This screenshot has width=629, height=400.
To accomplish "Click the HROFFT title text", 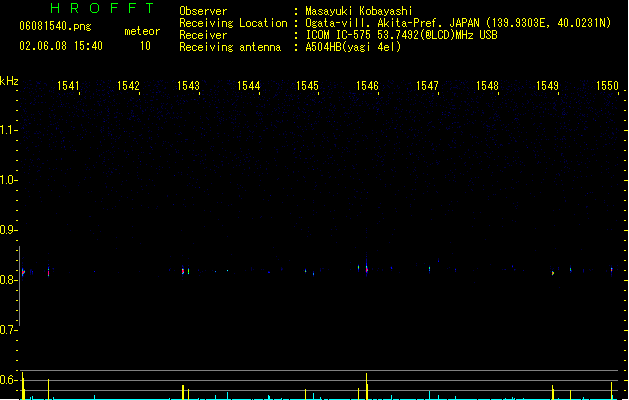I will [x=102, y=8].
